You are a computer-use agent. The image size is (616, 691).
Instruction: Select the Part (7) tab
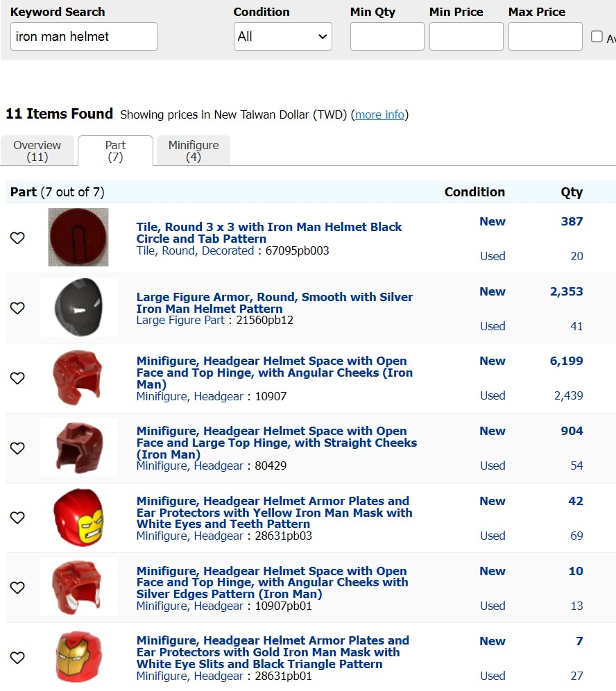tap(115, 151)
